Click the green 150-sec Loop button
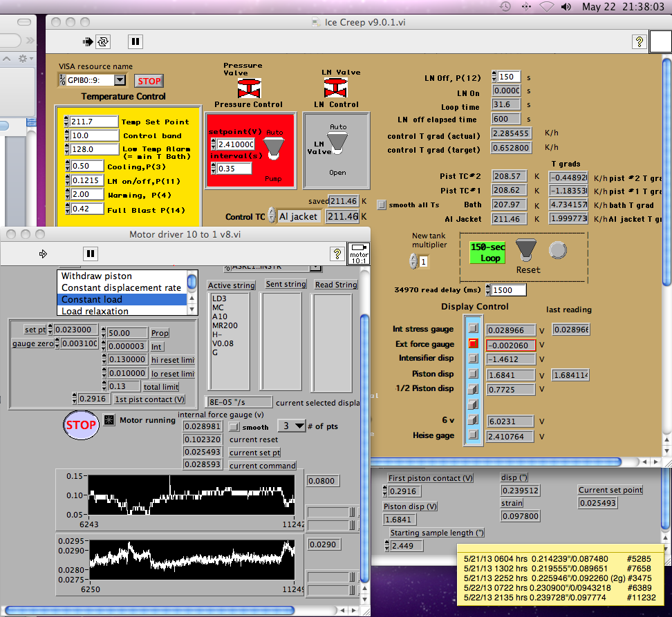 (x=489, y=252)
